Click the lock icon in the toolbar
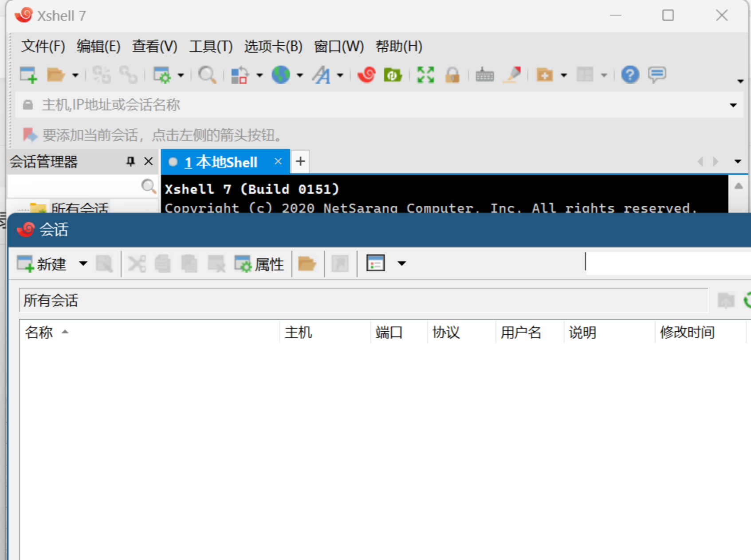The width and height of the screenshot is (751, 560). coord(453,74)
